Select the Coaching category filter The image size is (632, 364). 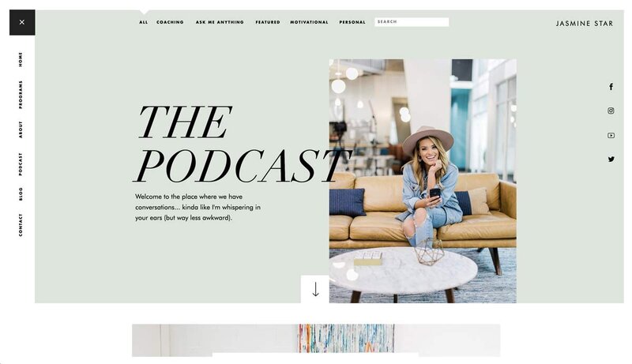point(170,22)
